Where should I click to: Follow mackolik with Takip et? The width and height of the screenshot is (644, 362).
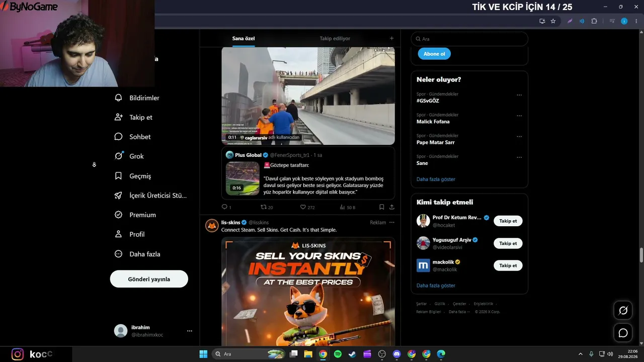point(508,265)
